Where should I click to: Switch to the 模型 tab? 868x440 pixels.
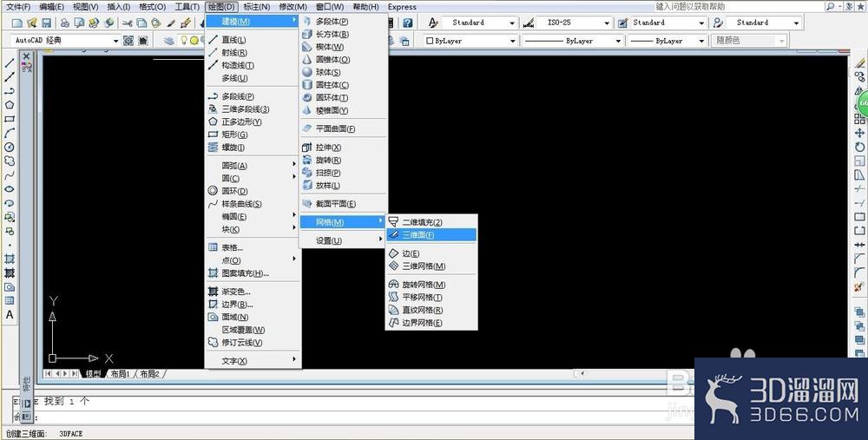93,374
